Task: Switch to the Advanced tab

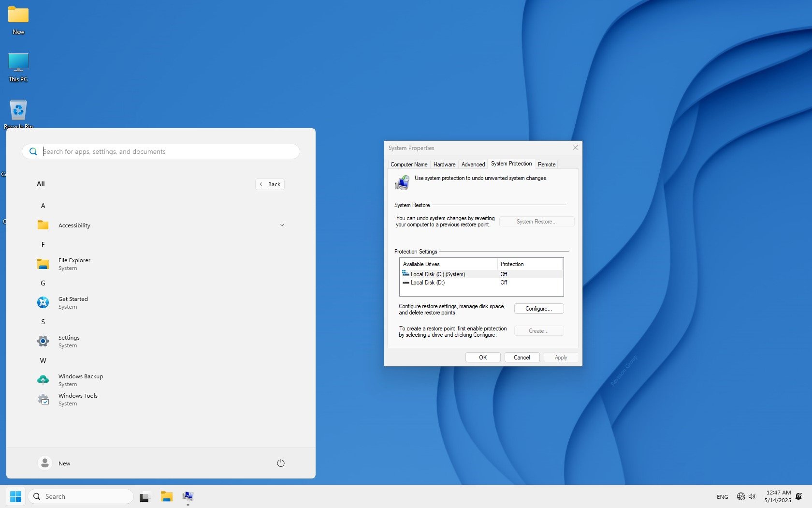Action: (473, 164)
